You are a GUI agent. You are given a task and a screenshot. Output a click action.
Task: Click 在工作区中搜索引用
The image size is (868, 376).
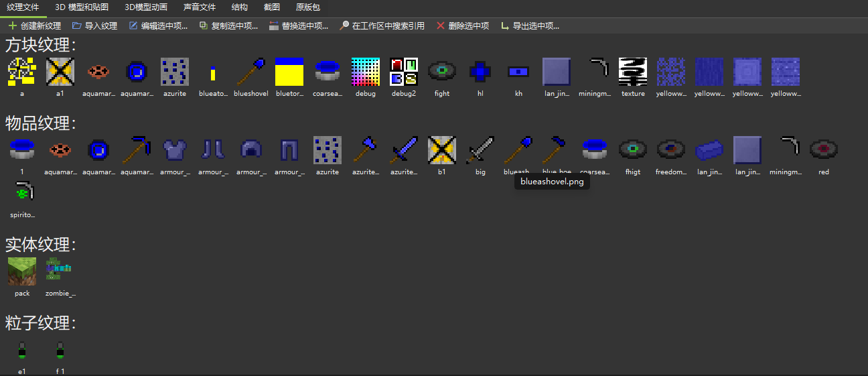382,26
